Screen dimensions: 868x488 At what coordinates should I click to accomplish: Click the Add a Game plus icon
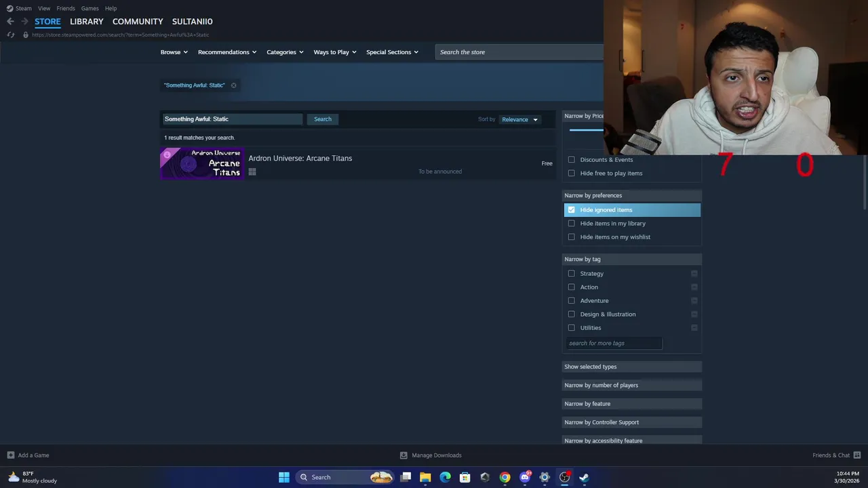[10, 455]
